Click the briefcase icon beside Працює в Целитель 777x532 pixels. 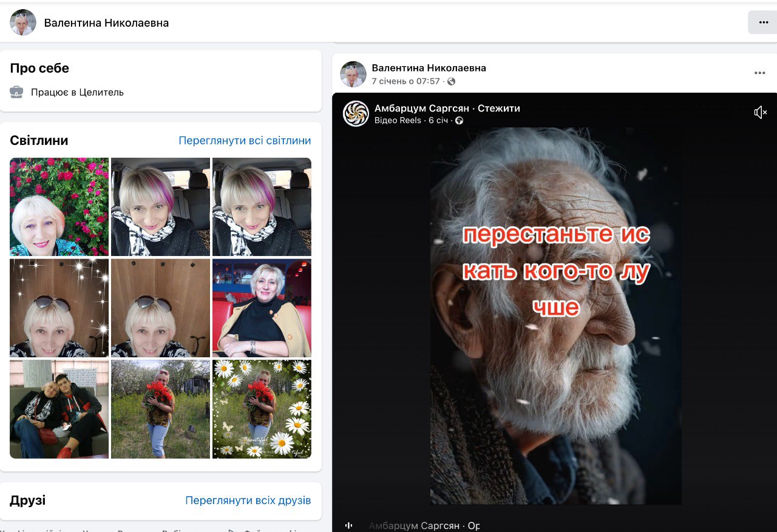tap(16, 92)
